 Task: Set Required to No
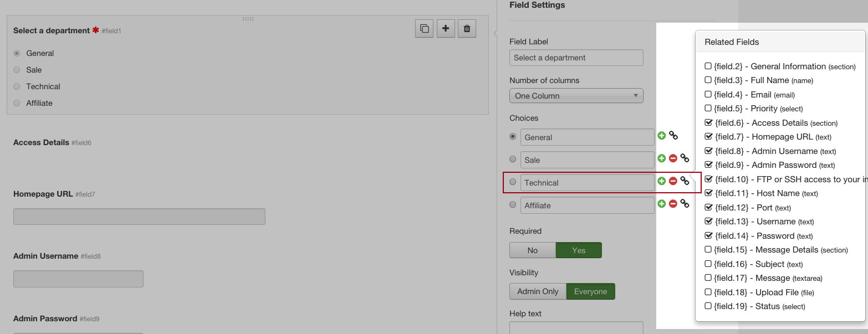click(532, 250)
